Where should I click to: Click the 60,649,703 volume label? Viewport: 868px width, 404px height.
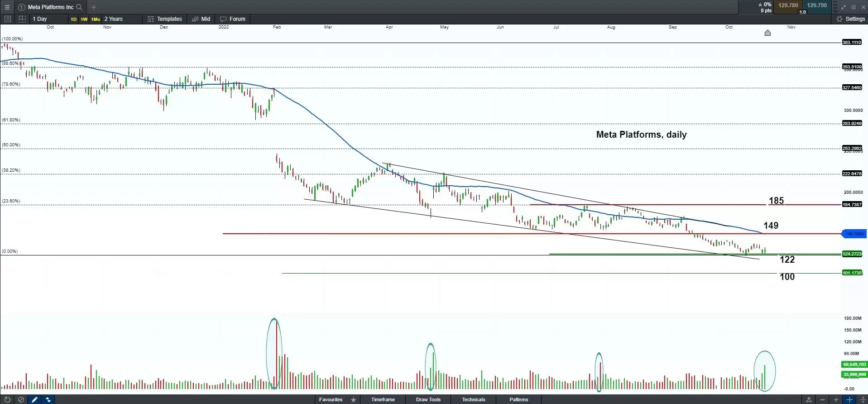(854, 364)
